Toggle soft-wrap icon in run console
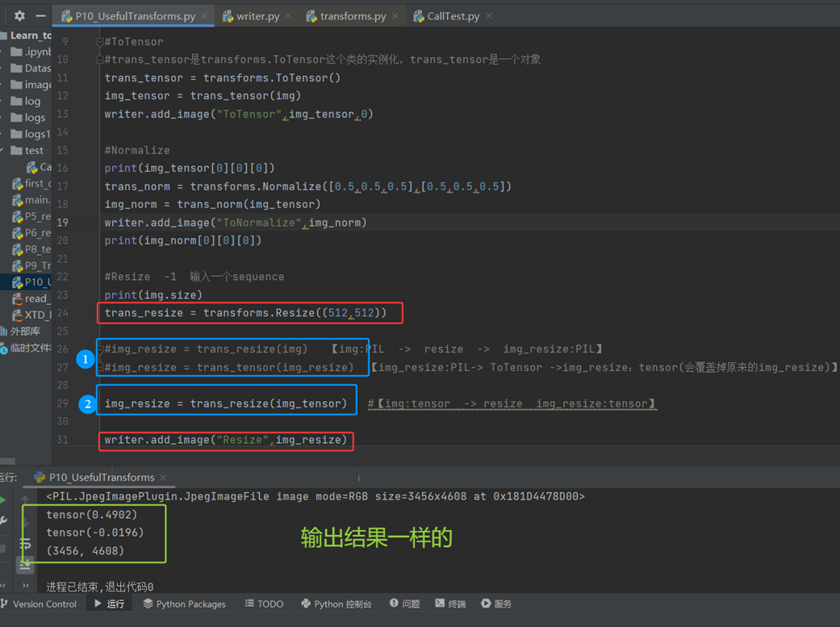 (x=25, y=545)
